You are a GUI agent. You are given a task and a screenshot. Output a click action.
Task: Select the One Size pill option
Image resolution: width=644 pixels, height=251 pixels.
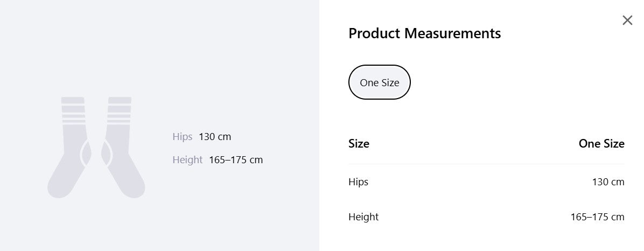coord(380,82)
